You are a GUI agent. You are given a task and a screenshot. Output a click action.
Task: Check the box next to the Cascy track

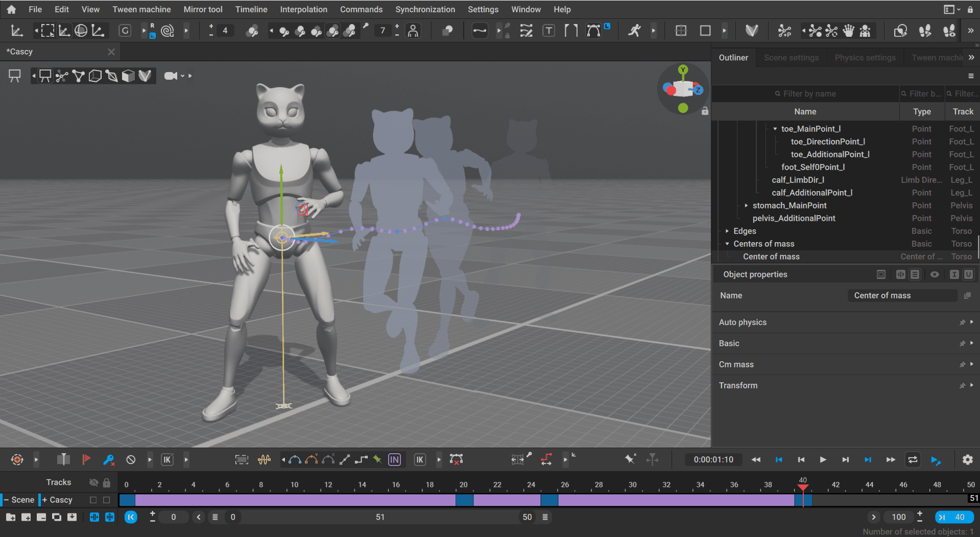pyautogui.click(x=92, y=500)
